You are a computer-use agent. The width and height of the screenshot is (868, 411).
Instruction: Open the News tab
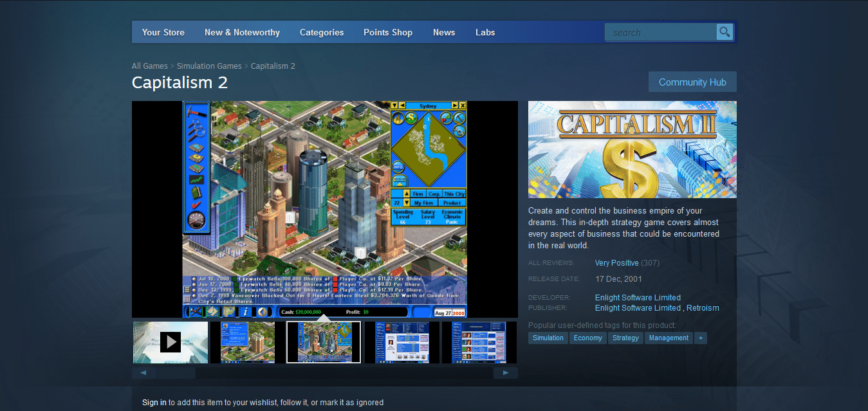(444, 32)
